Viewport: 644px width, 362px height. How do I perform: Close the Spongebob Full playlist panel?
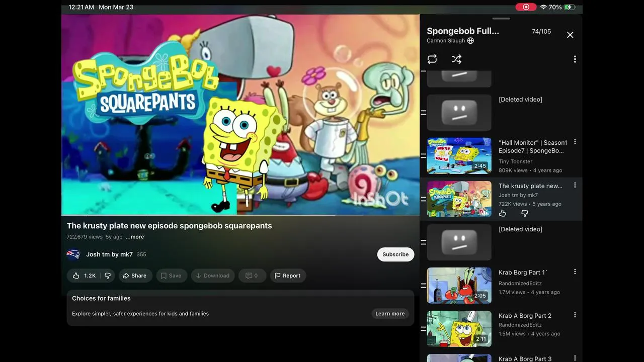[x=570, y=35]
